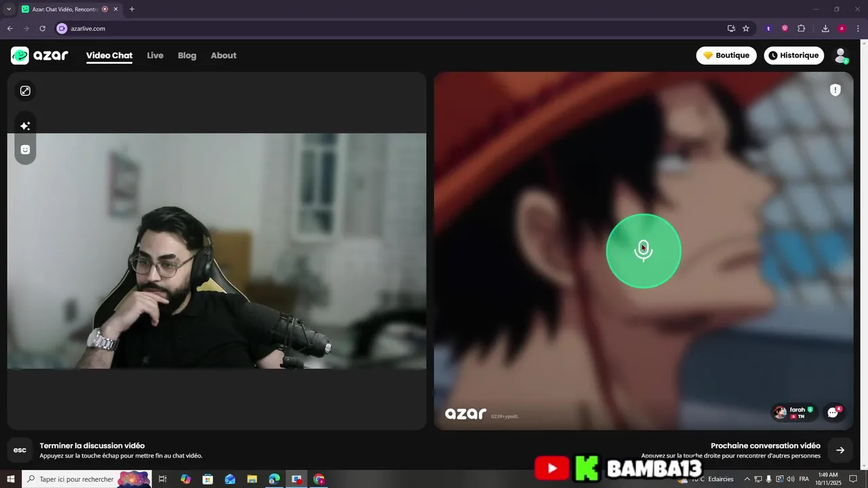This screenshot has width=868, height=488.
Task: Toggle the green microphone button
Action: 644,251
